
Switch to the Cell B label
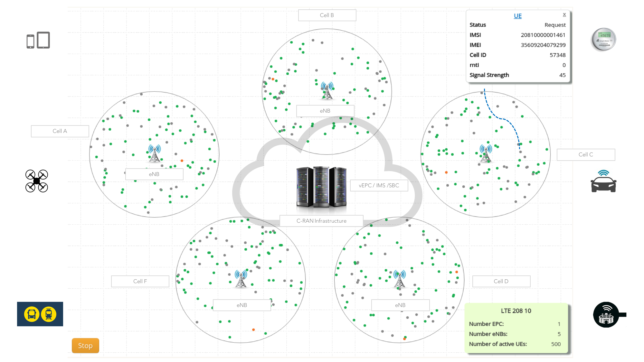tap(327, 15)
